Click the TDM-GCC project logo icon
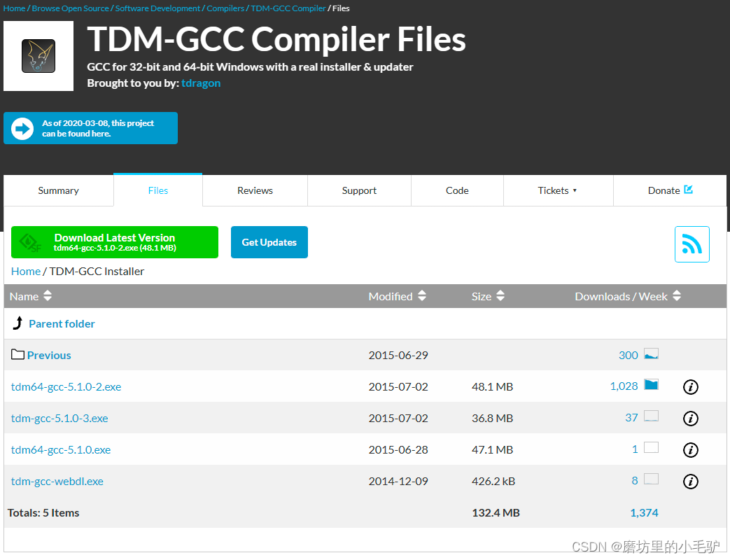The width and height of the screenshot is (730, 560). [x=38, y=56]
